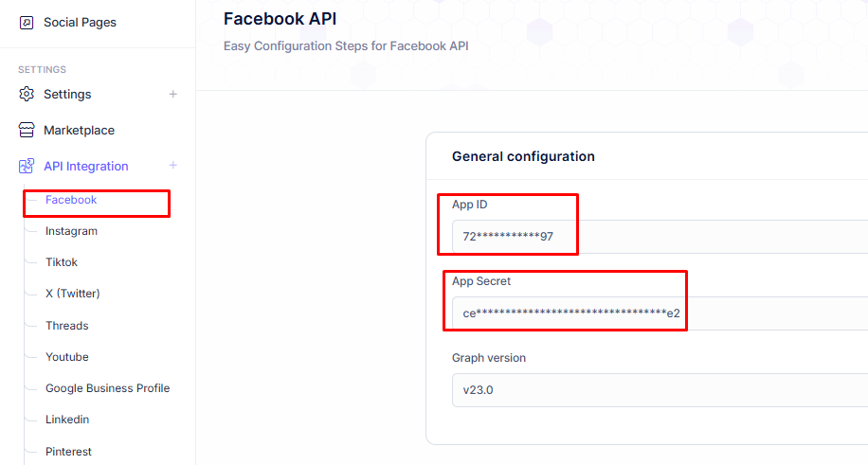This screenshot has width=868, height=465.
Task: Select Linkedin in the sidebar
Action: point(67,420)
